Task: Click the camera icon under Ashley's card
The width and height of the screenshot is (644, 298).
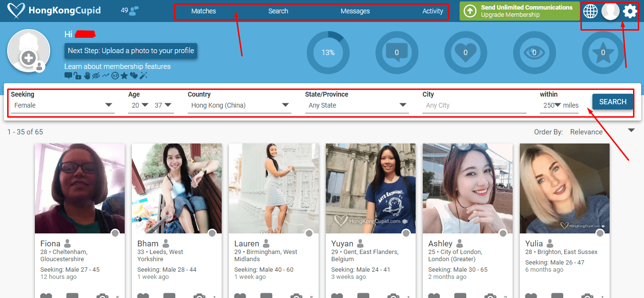Action: pyautogui.click(x=490, y=296)
